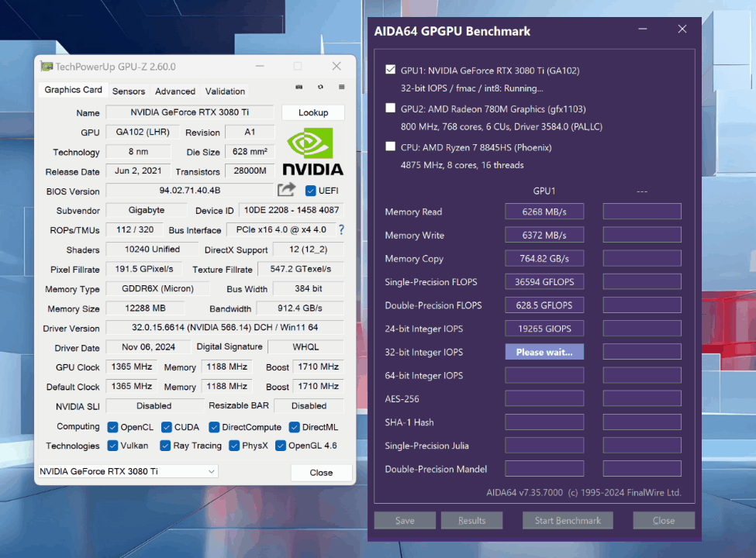Click the Bus Interface PCIe x16 4.0 value

click(281, 230)
